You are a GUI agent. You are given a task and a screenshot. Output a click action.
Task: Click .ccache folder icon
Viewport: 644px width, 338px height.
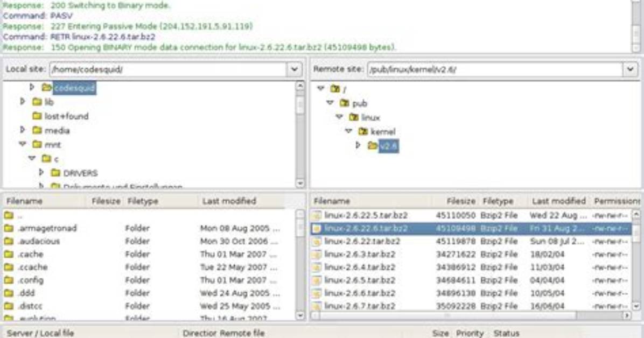9,267
